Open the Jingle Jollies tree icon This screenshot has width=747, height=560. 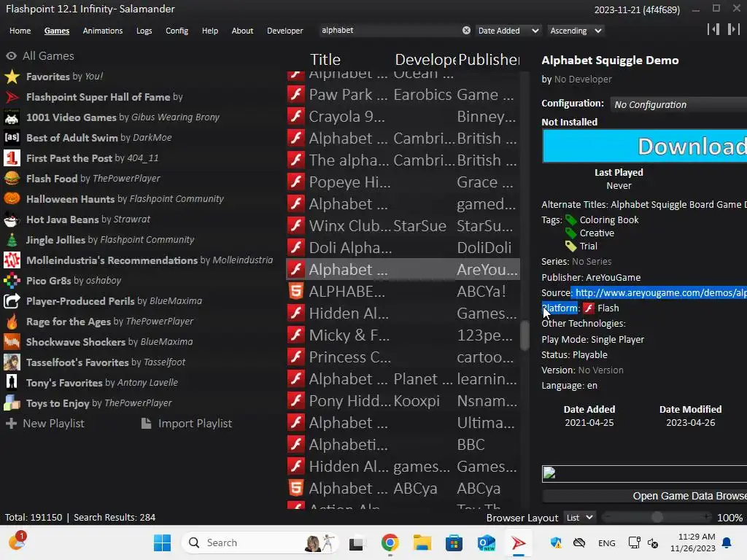coord(12,239)
